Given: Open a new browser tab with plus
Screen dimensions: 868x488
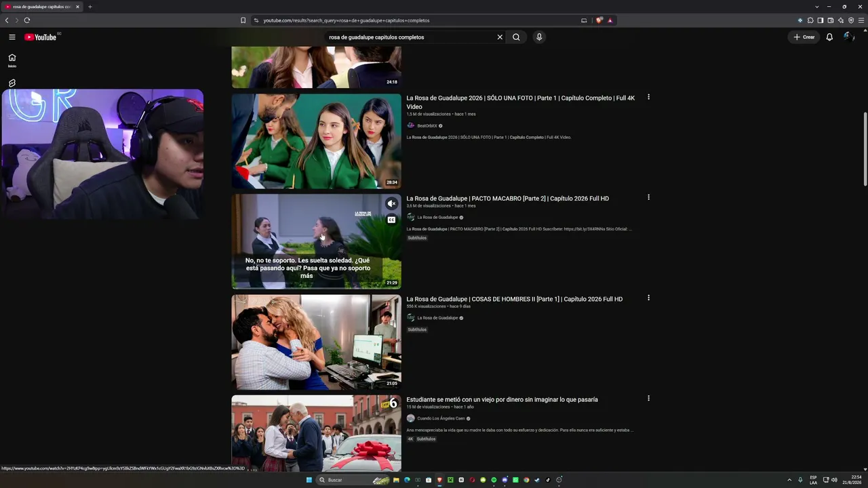Looking at the screenshot, I should coord(90,7).
